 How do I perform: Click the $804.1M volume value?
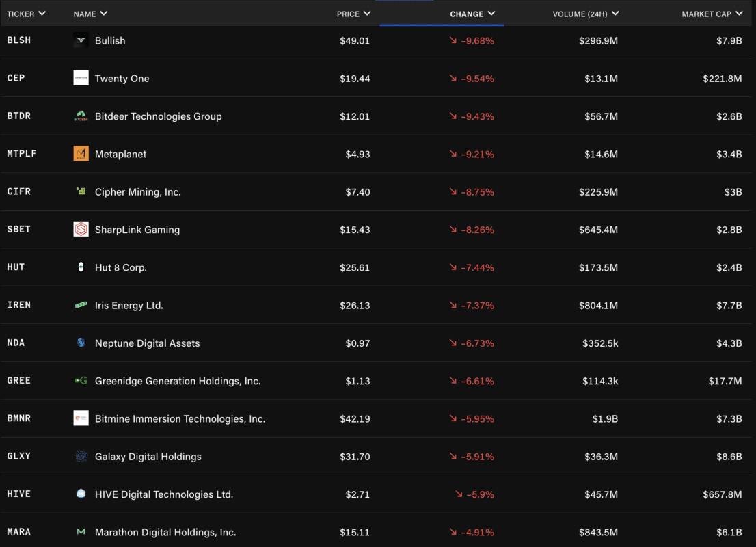598,306
